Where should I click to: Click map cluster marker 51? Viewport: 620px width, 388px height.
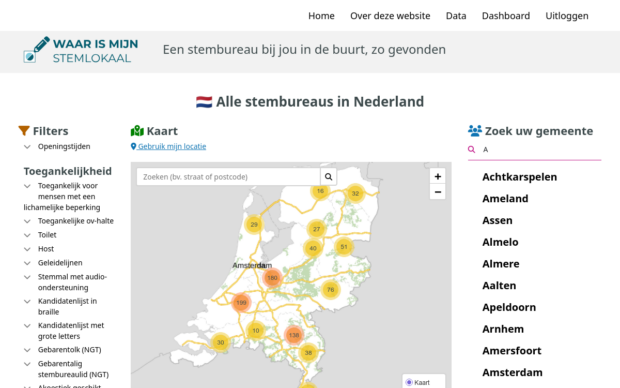(x=344, y=247)
